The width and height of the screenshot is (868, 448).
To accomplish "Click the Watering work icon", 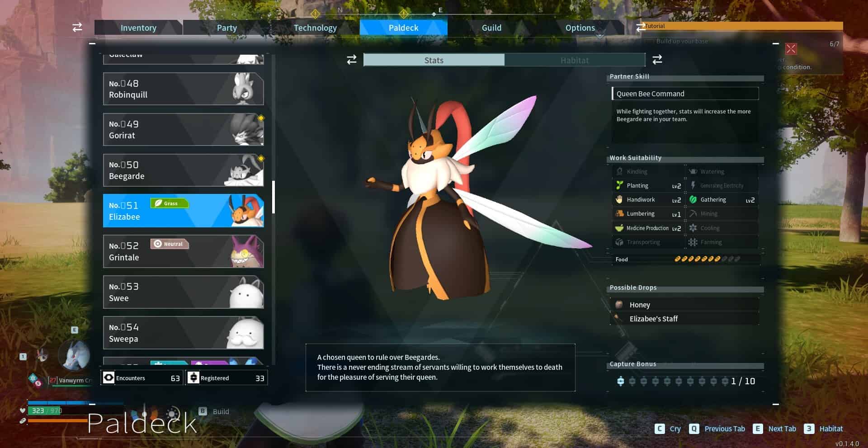I will point(693,171).
